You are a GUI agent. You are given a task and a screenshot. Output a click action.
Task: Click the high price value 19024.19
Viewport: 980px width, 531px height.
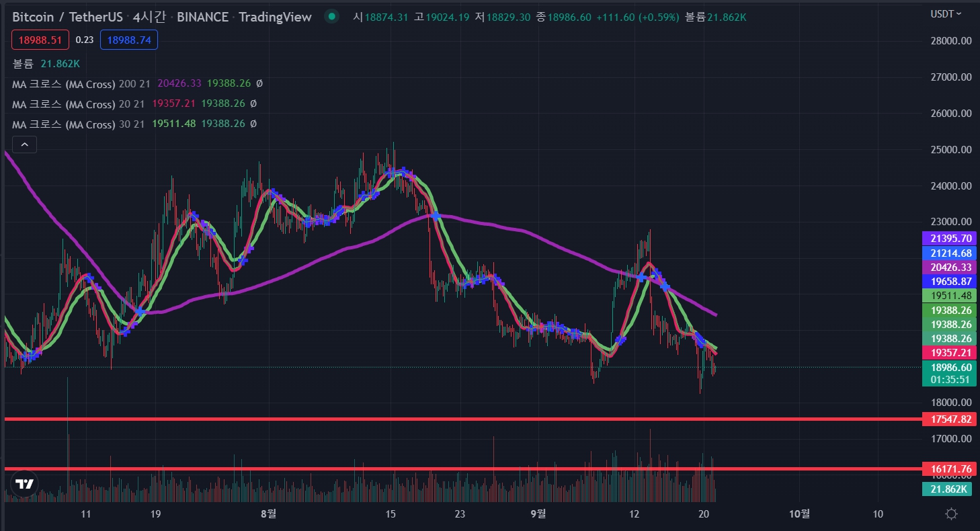point(448,17)
